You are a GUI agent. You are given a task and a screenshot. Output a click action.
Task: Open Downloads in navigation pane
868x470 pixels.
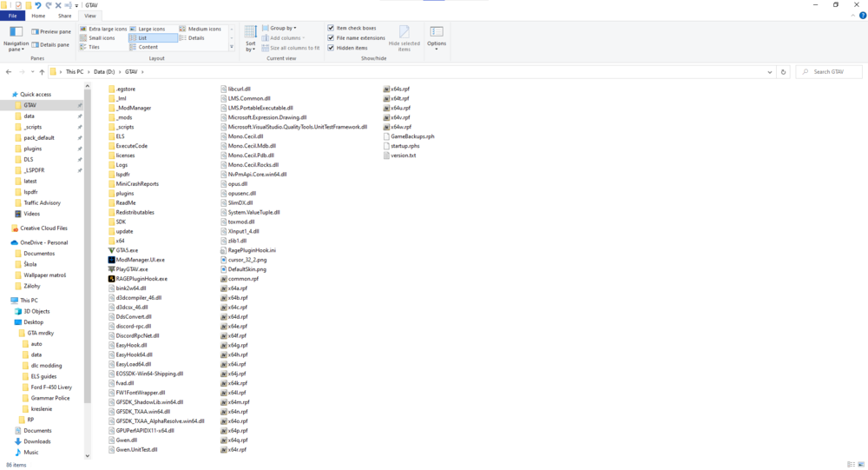point(36,441)
